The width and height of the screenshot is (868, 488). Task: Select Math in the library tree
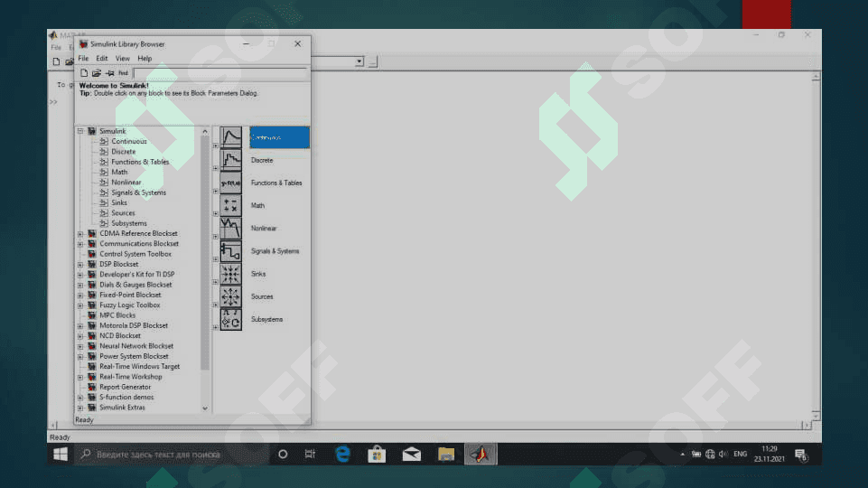119,173
